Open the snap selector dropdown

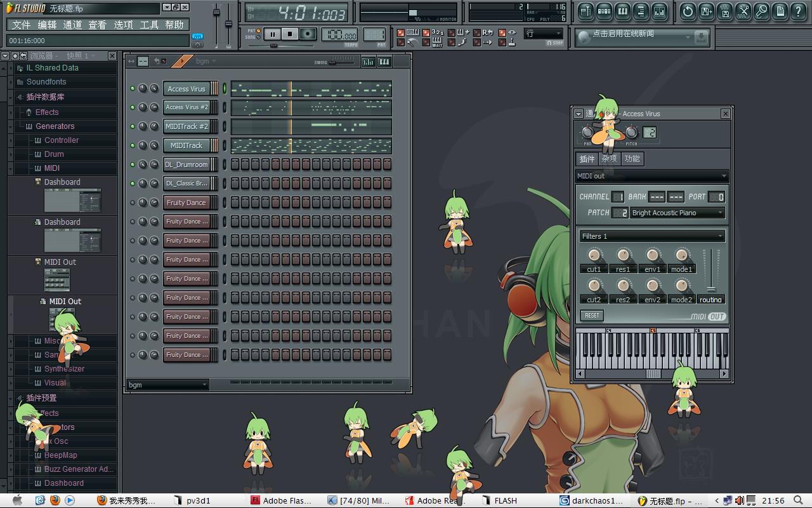pos(544,34)
